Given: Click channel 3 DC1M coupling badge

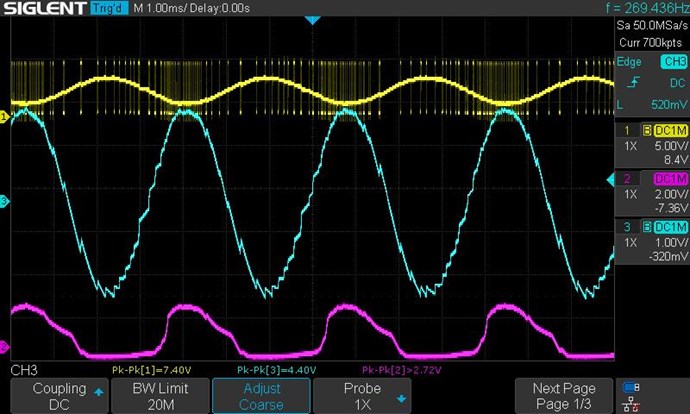Looking at the screenshot, I should click(671, 227).
